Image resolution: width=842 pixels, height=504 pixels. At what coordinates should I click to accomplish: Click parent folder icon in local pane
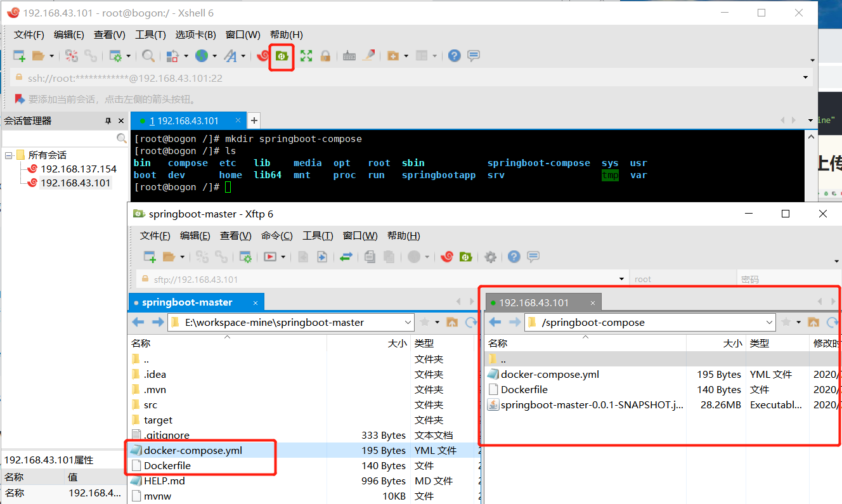click(452, 322)
